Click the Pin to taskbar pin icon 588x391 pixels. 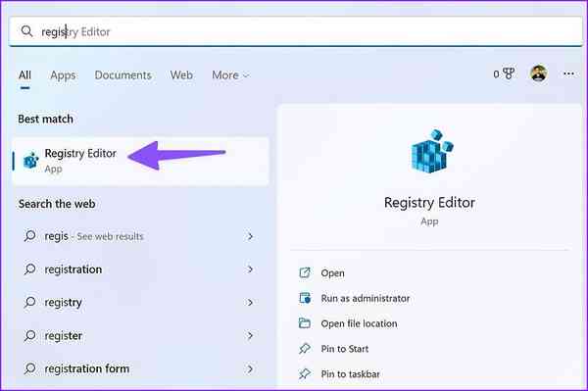coord(305,373)
